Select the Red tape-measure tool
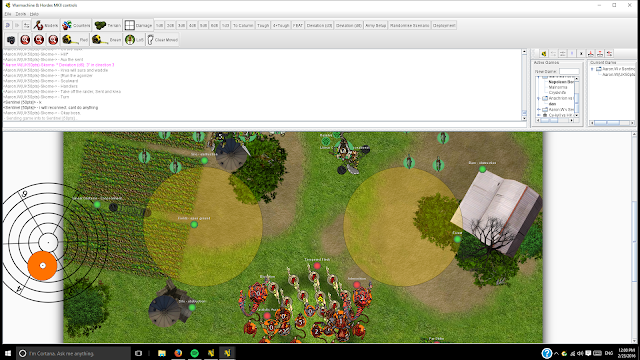Screen dimensions: 640x360 point(75,40)
